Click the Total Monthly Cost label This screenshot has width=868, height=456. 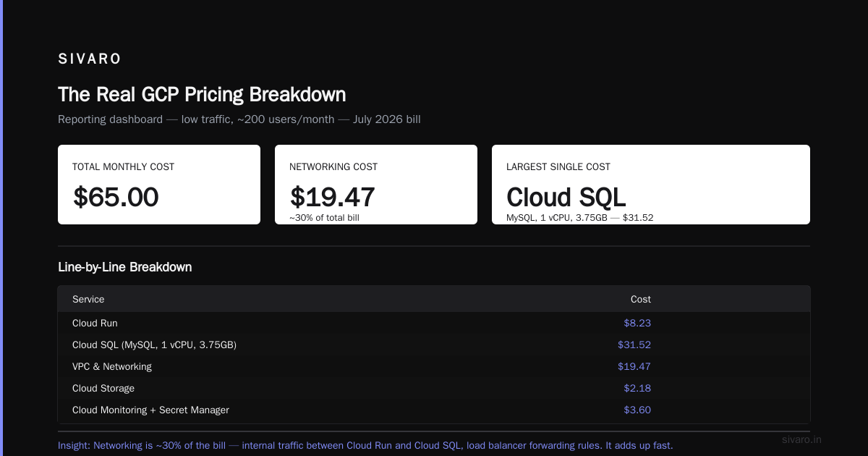pos(123,166)
